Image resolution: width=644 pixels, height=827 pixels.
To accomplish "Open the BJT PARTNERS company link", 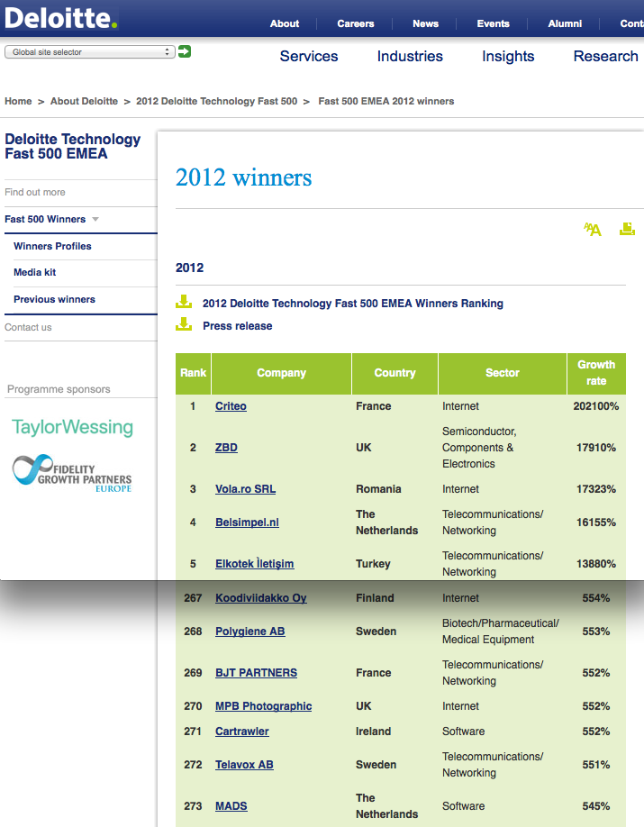I will pos(256,672).
